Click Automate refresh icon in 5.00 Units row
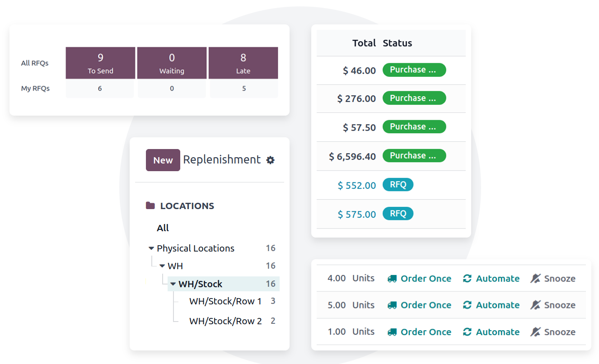The height and width of the screenshot is (364, 599). click(x=467, y=305)
